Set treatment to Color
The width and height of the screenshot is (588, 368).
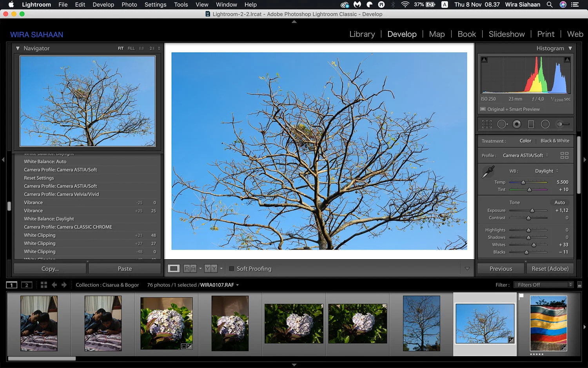click(x=525, y=141)
